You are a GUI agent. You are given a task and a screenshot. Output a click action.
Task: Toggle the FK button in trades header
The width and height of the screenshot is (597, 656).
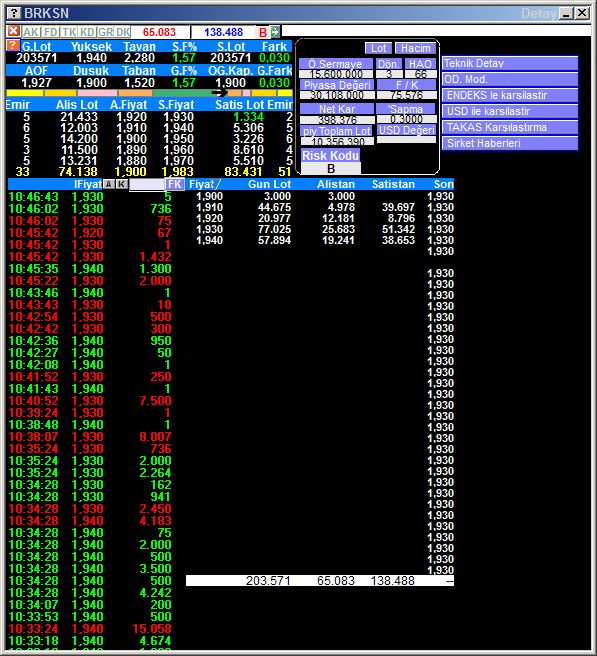click(x=174, y=184)
